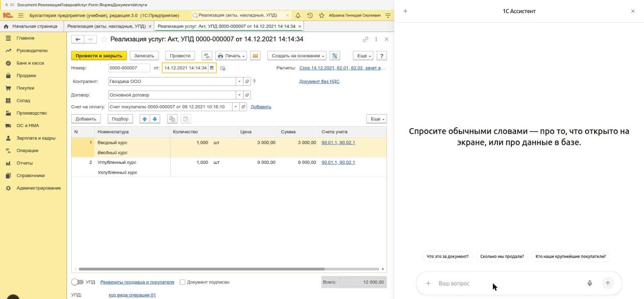Image resolution: width=644 pixels, height=299 pixels.
Task: Open Создать на основании dropdown
Action: coord(297,56)
